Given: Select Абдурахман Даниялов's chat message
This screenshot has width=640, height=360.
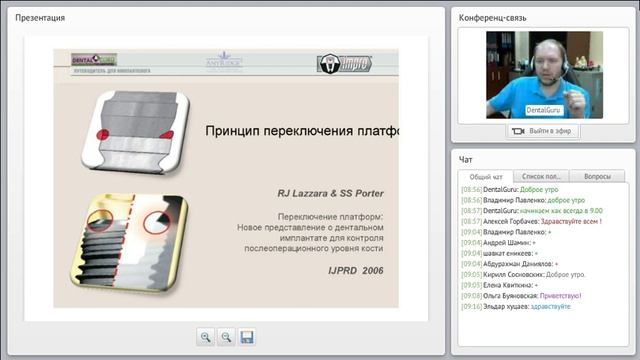Looking at the screenshot, I should (x=510, y=264).
